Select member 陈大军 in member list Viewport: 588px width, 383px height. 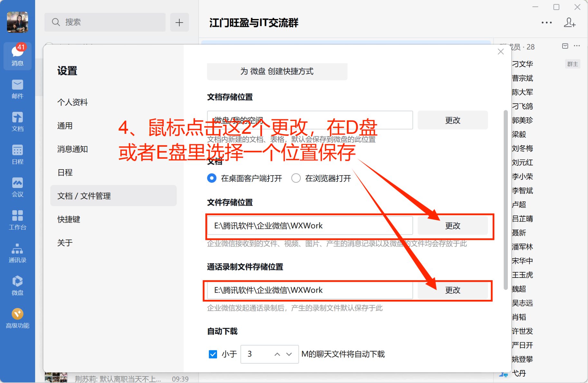tap(522, 92)
